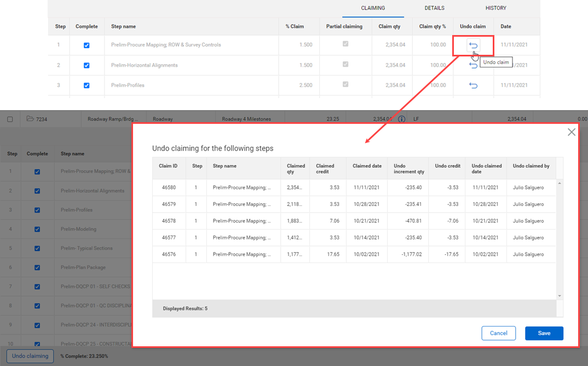Screen dimensions: 588x366
Task: Open the History tab
Action: point(495,8)
